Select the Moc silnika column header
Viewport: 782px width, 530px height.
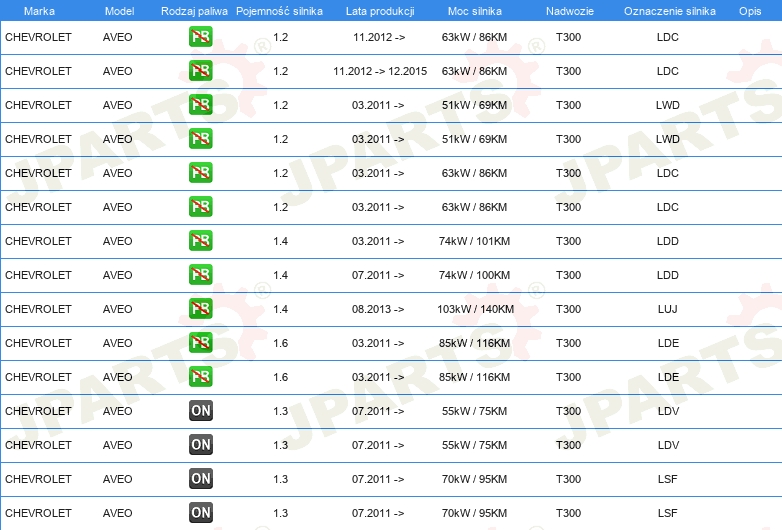click(475, 10)
